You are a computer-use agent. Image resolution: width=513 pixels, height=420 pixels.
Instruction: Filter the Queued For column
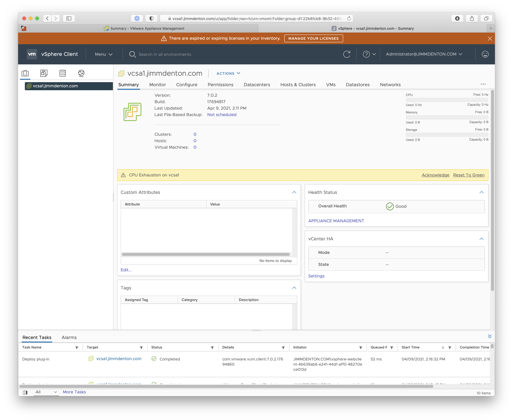tap(392, 347)
